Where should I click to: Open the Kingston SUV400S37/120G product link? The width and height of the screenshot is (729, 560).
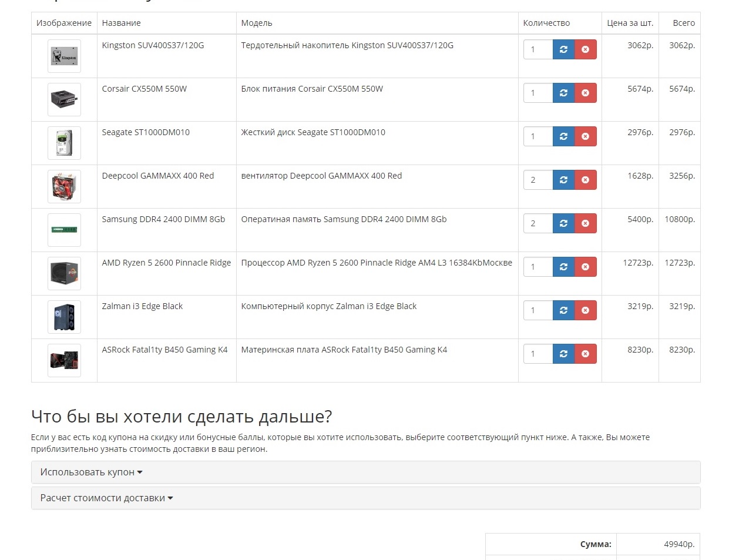(153, 45)
